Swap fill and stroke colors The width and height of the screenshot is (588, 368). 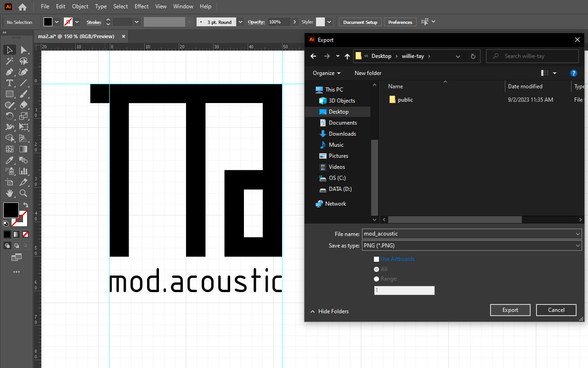pos(26,205)
